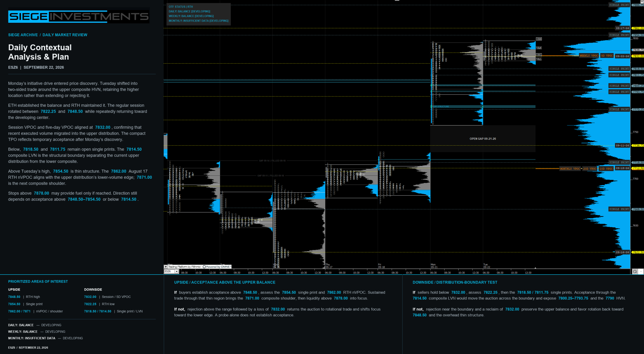The image size is (644, 354).
Task: Click the SINGLE PRINT label beside 7775.25
Action: click(619, 109)
